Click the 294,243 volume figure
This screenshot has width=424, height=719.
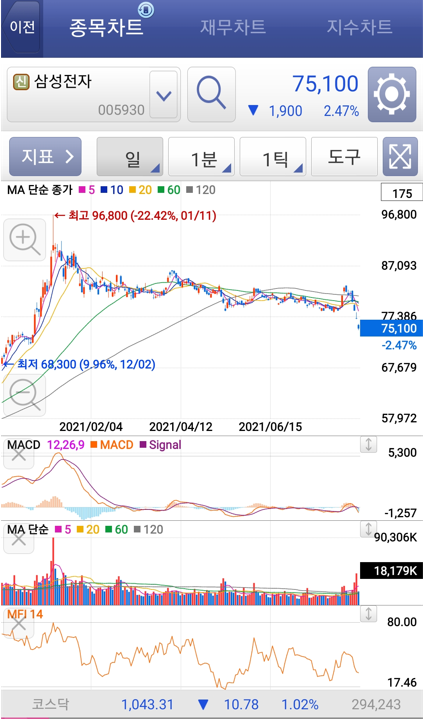click(376, 704)
